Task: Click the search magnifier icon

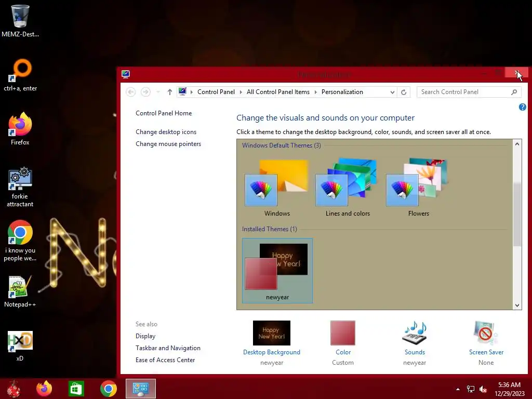Action: click(x=514, y=92)
